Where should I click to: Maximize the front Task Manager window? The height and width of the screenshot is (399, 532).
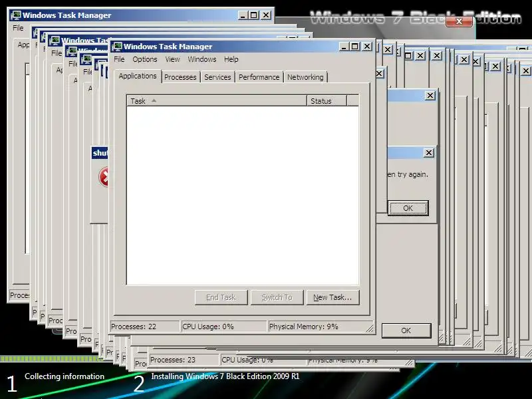pyautogui.click(x=355, y=47)
